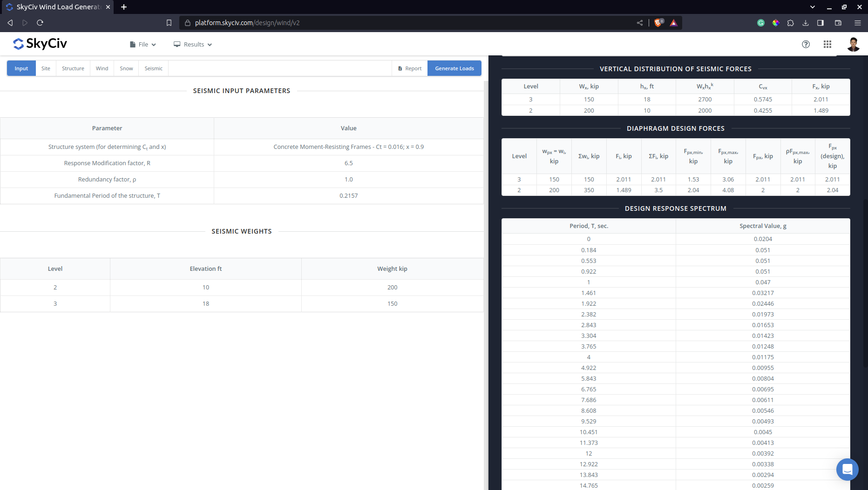Open the chat support bubble
The width and height of the screenshot is (868, 490).
(x=847, y=470)
